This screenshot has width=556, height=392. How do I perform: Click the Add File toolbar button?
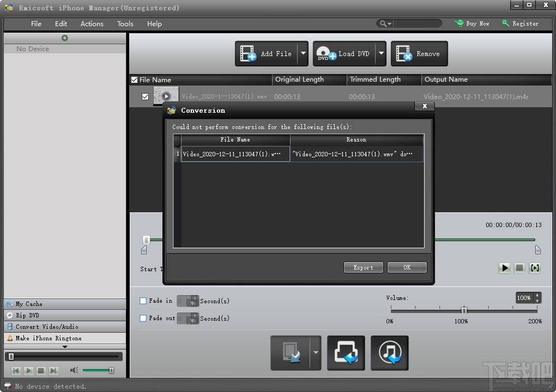point(267,53)
